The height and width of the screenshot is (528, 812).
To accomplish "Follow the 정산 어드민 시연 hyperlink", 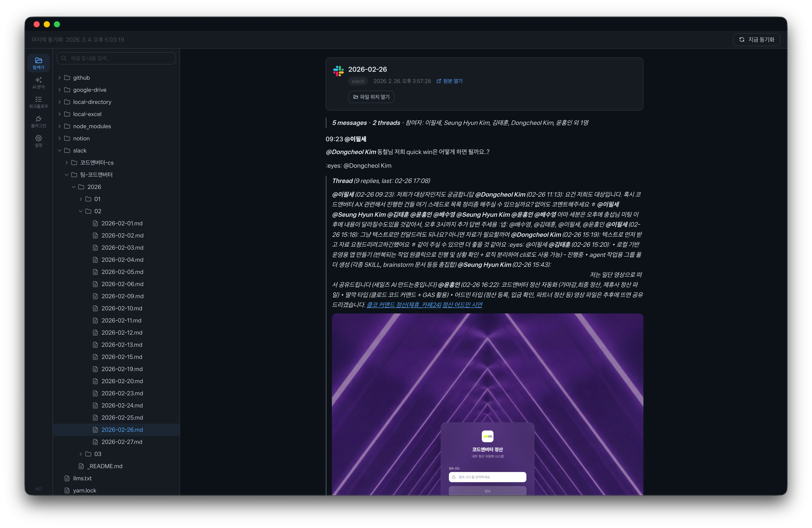I will [x=462, y=305].
